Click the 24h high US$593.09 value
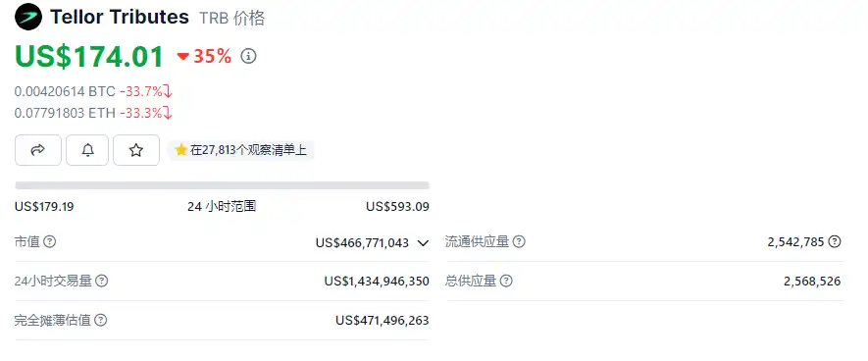 397,207
